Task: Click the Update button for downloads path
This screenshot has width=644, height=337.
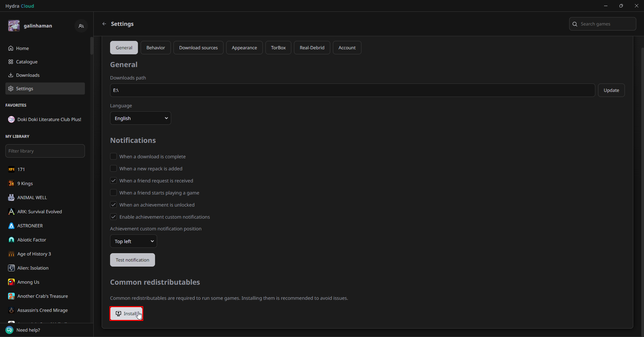Action: click(x=611, y=90)
